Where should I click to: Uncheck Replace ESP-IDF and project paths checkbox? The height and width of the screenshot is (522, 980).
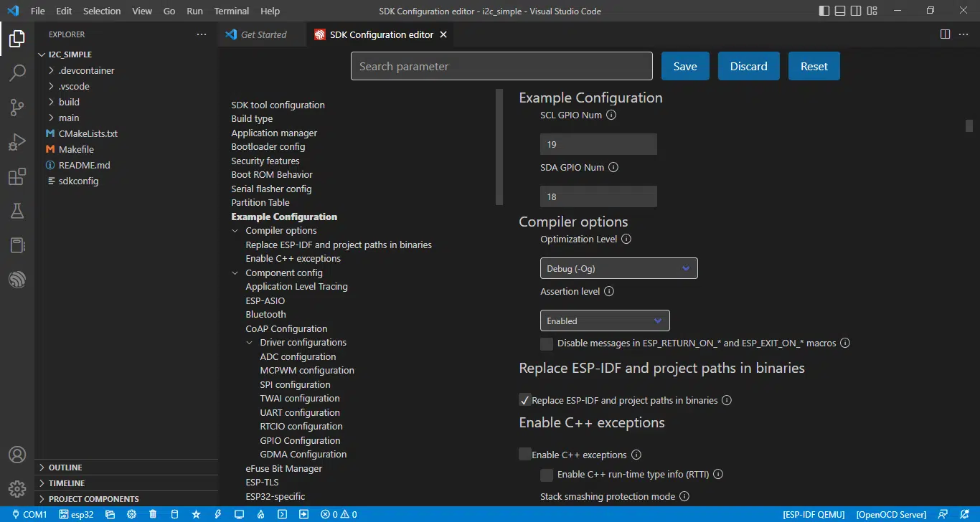tap(524, 400)
